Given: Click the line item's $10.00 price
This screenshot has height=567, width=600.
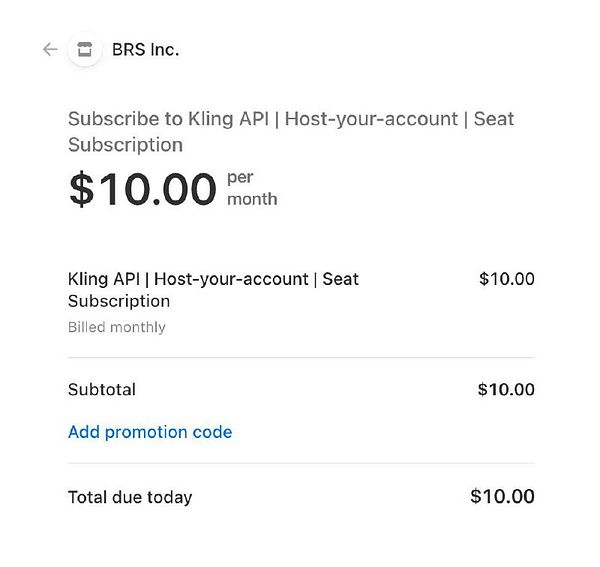Looking at the screenshot, I should [506, 279].
